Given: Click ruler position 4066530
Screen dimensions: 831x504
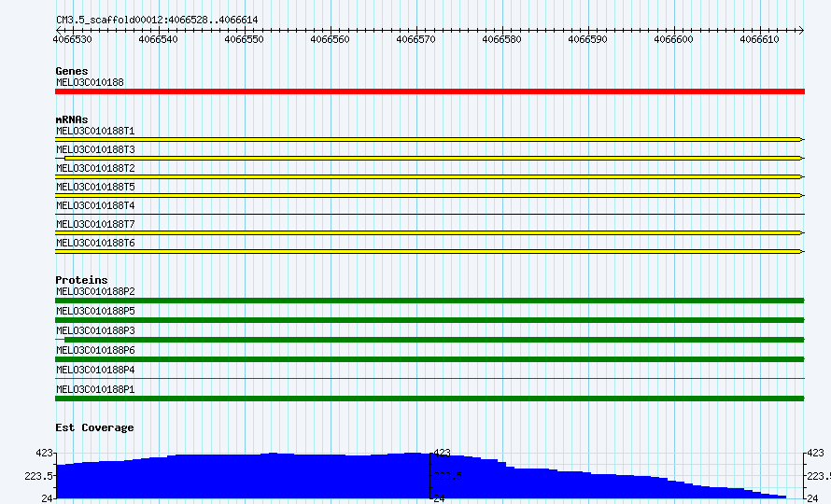Looking at the screenshot, I should tap(73, 39).
